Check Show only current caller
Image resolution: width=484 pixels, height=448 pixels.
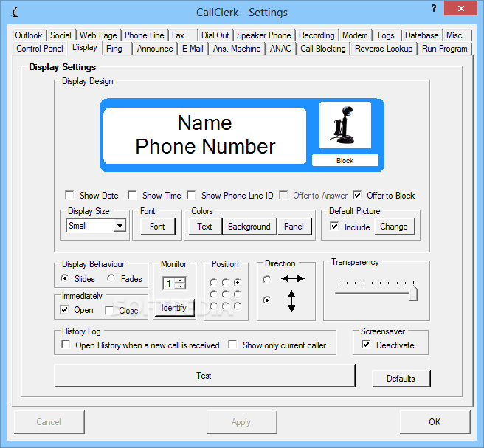click(x=232, y=344)
